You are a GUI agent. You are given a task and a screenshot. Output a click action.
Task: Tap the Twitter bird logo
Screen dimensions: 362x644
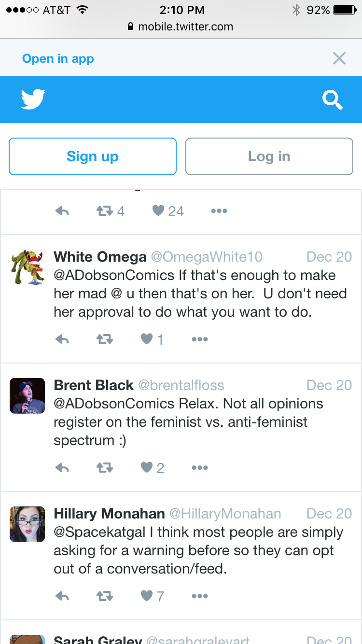click(33, 99)
